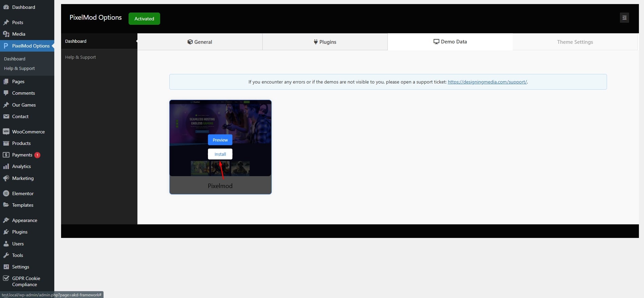This screenshot has width=644, height=298.
Task: Open the Our Games menu label
Action: 24,105
